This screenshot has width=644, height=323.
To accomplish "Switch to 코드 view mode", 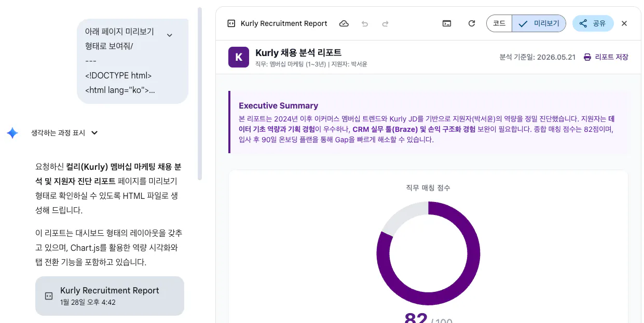I will [x=499, y=23].
